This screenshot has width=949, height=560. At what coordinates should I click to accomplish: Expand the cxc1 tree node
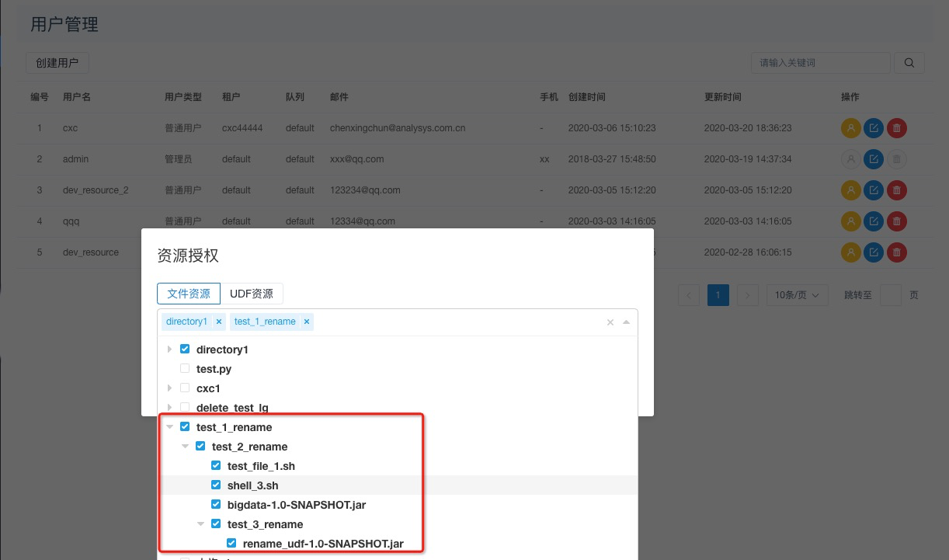(x=170, y=388)
